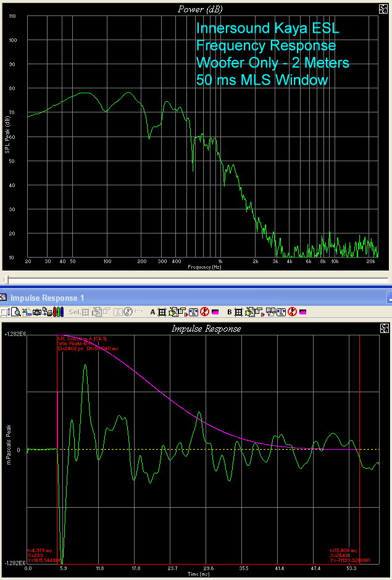Click selection B windows with red arrow icon

point(260,312)
